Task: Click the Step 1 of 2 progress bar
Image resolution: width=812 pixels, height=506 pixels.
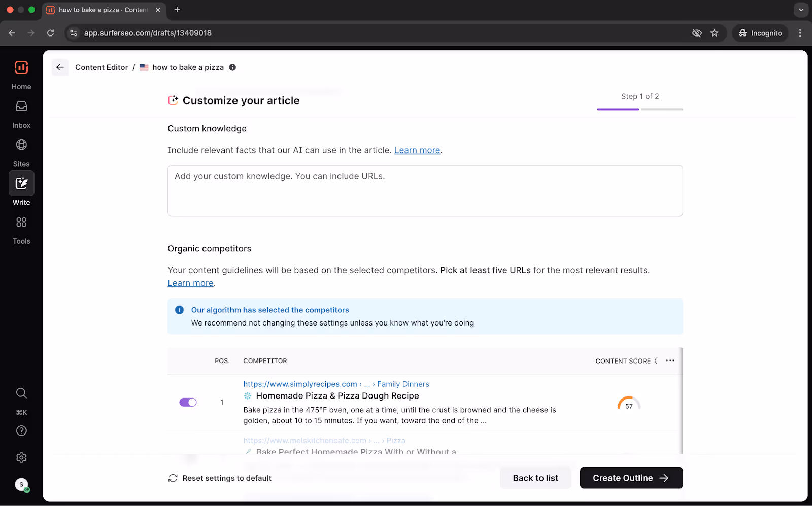Action: [x=640, y=109]
